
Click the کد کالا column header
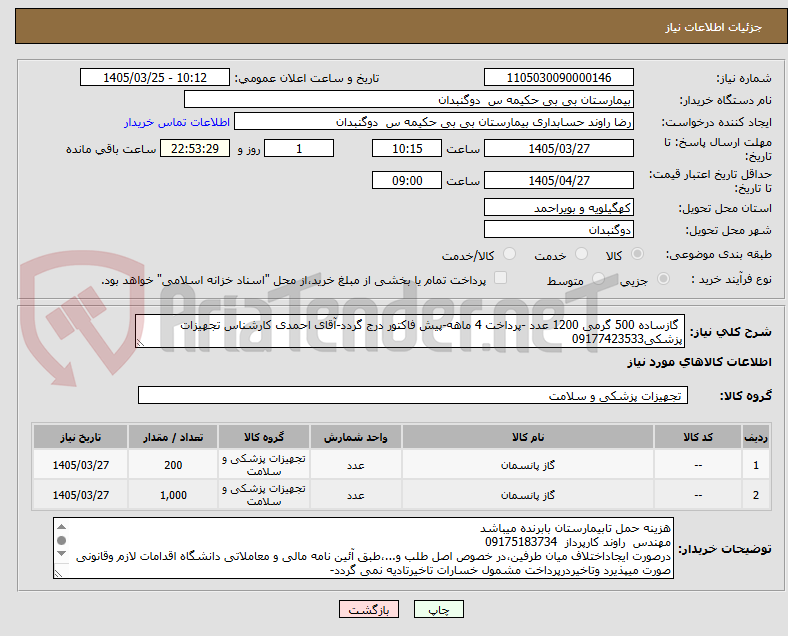click(698, 437)
